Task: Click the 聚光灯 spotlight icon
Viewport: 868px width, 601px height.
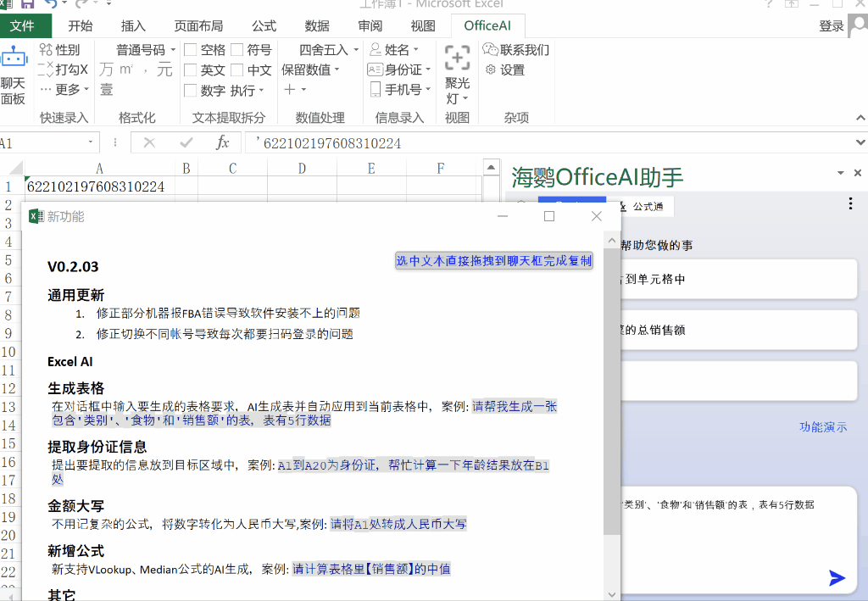Action: click(457, 58)
